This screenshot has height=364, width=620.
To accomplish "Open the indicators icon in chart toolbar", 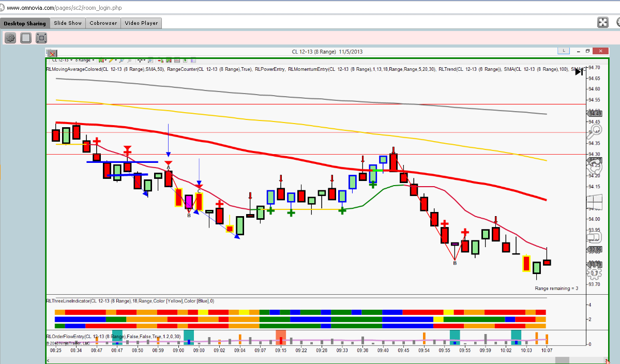I will 169,60.
